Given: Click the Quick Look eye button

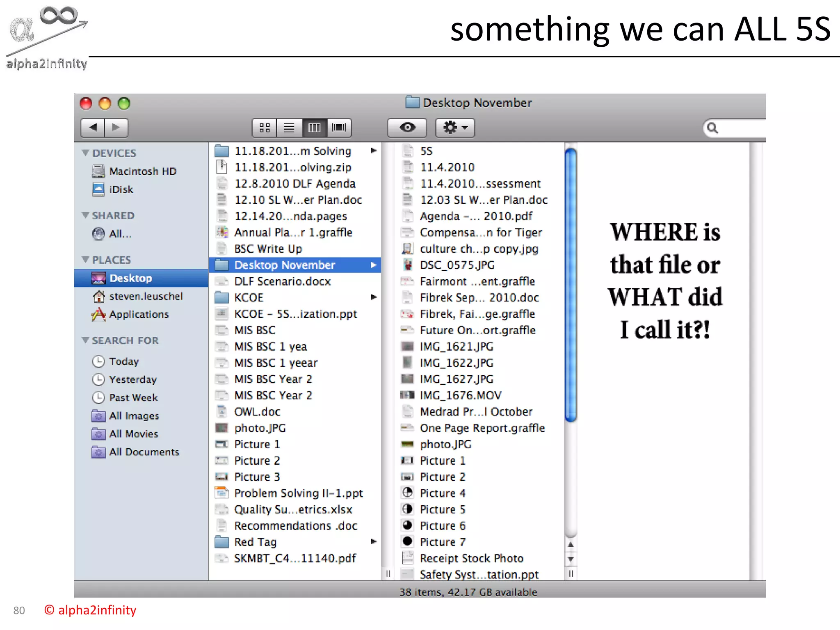Looking at the screenshot, I should click(x=407, y=128).
